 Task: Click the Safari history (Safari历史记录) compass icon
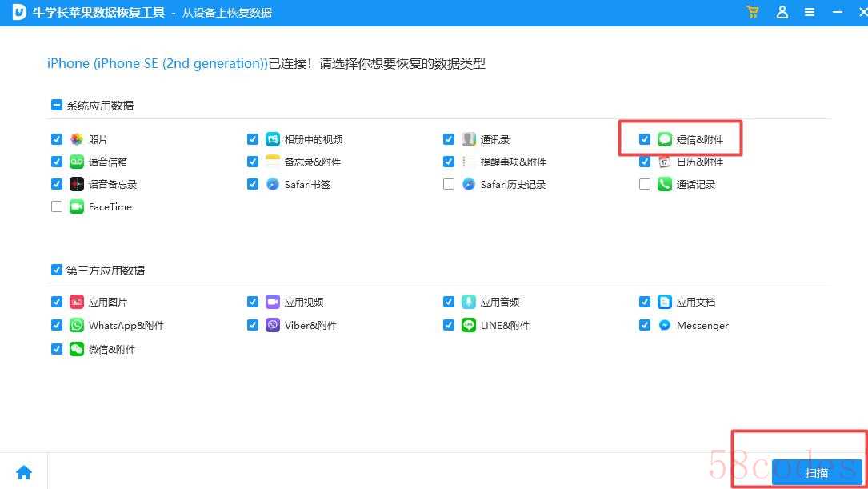pos(468,184)
